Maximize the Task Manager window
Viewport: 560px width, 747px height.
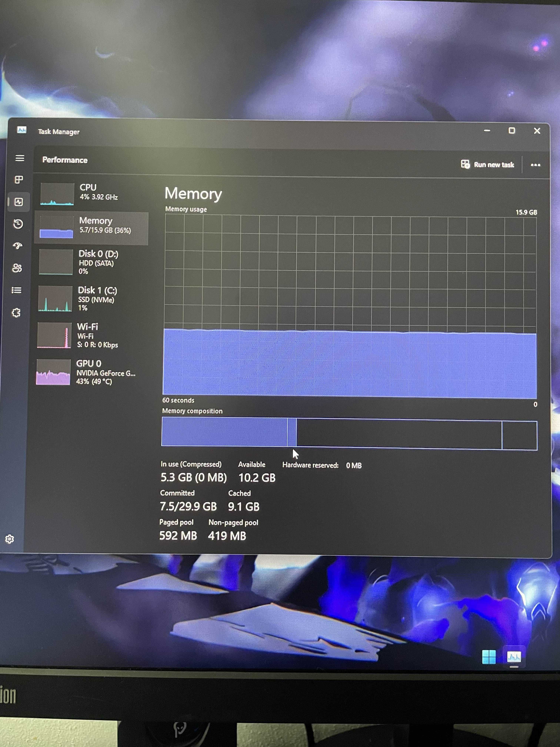pos(512,130)
